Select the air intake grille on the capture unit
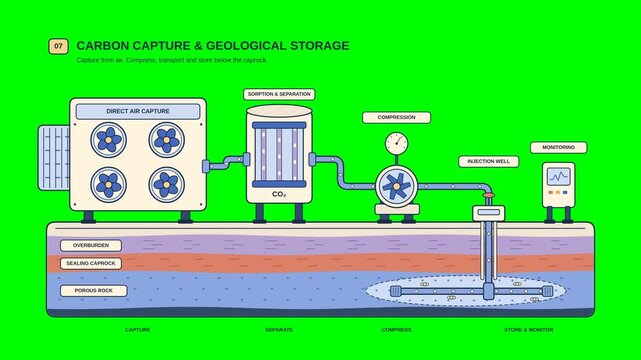This screenshot has height=360, width=641. point(54,158)
